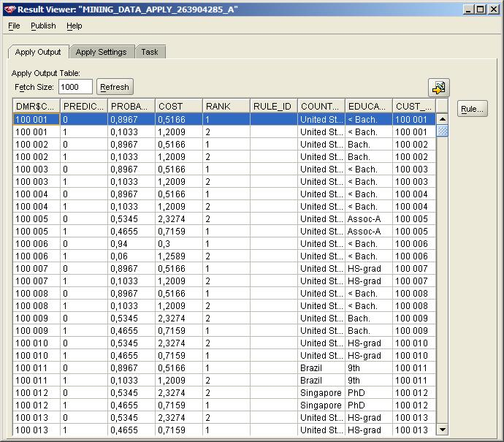Click the scrollbar up arrow

point(443,119)
